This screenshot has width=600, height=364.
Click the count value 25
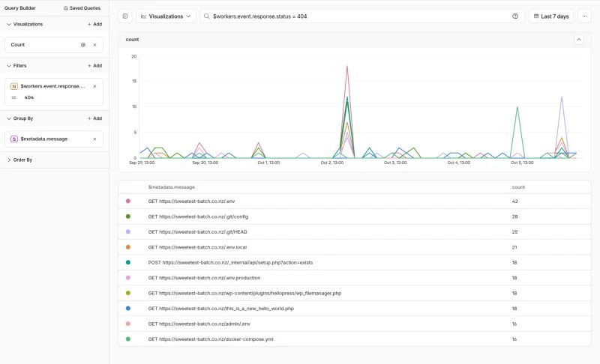tap(514, 232)
